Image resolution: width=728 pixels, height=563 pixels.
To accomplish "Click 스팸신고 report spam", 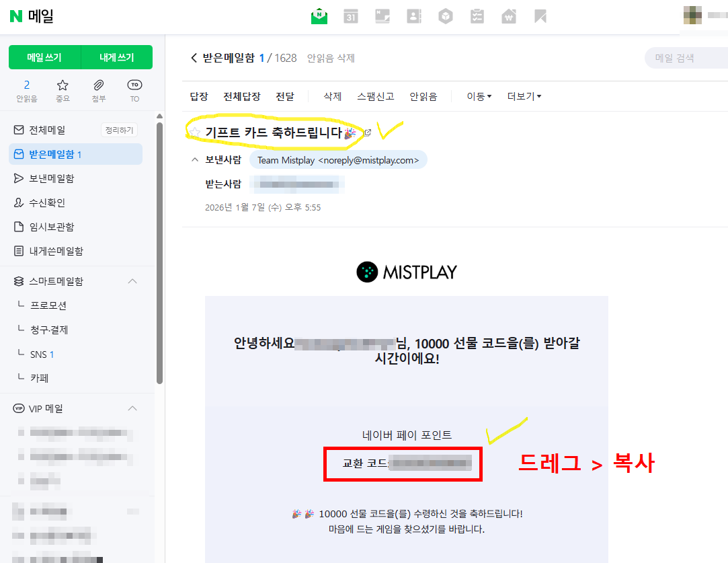I will tap(376, 96).
